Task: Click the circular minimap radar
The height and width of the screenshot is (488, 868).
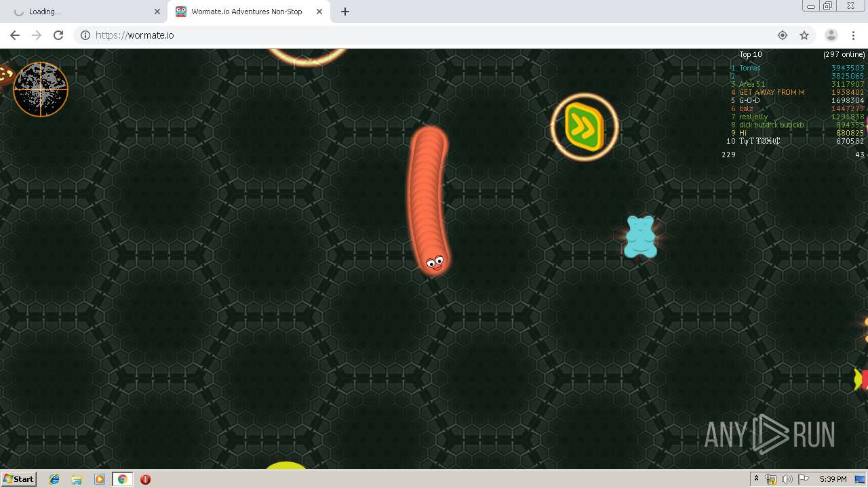Action: (x=41, y=89)
